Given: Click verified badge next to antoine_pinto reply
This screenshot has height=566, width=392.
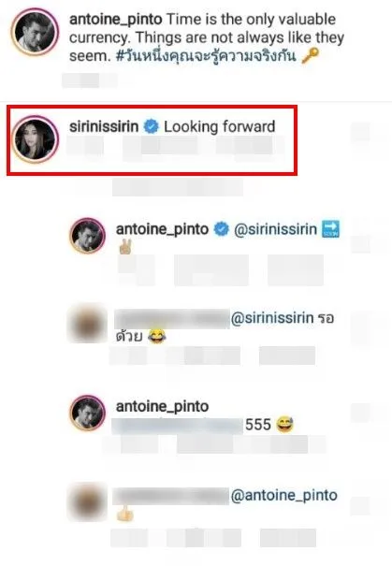Looking at the screenshot, I should coord(222,229).
